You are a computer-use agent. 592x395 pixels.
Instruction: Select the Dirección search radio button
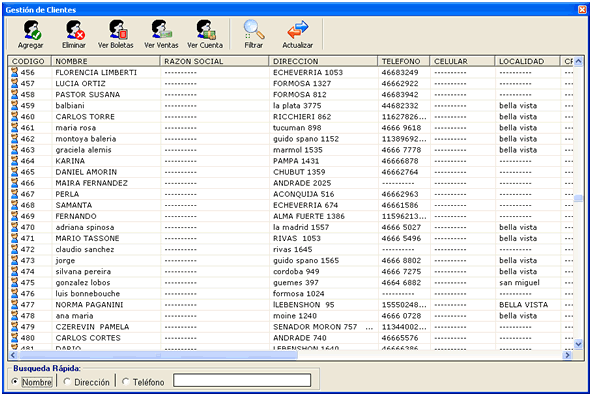(67, 381)
